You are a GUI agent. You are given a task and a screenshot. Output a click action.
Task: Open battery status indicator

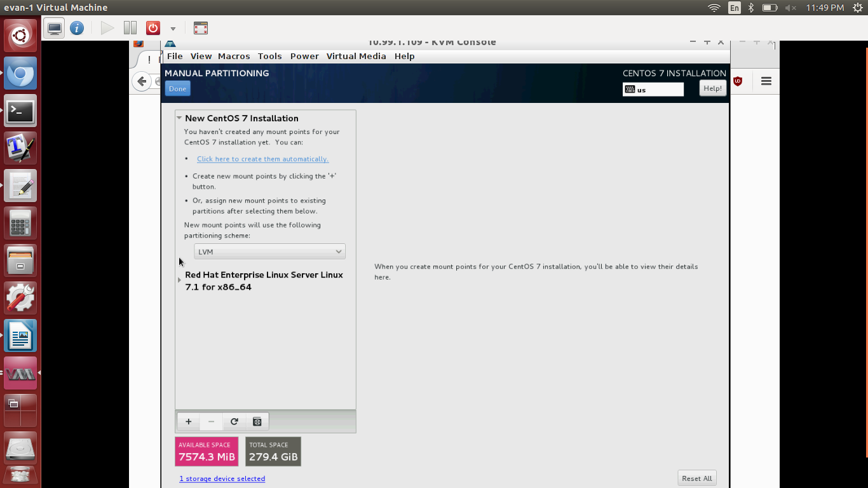click(x=770, y=8)
